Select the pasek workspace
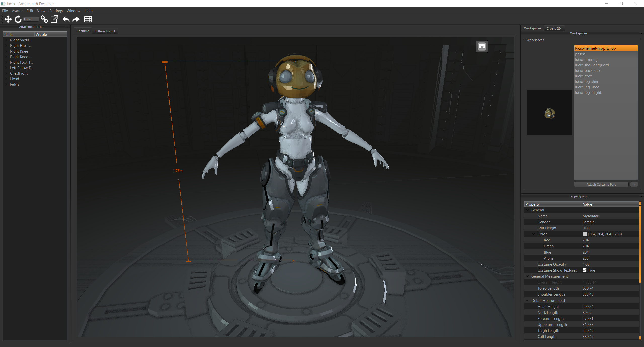The width and height of the screenshot is (644, 347). pyautogui.click(x=606, y=54)
